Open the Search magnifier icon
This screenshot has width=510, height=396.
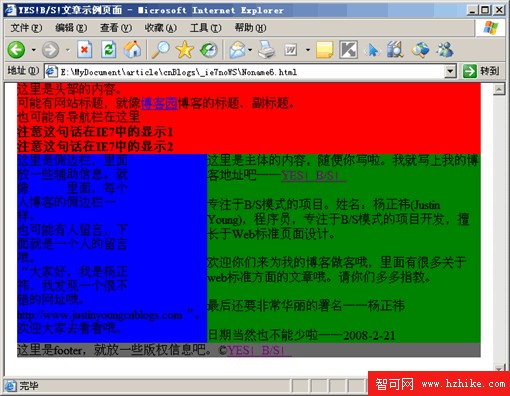[x=161, y=50]
